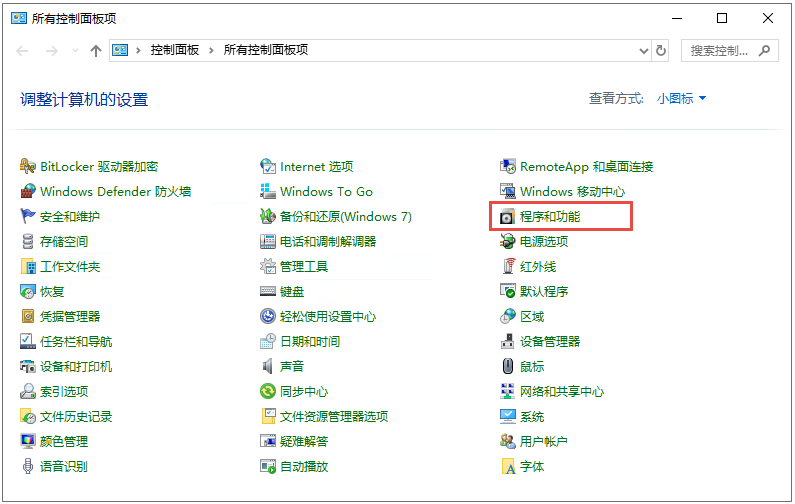Click the 默认程序 icon

coord(508,292)
